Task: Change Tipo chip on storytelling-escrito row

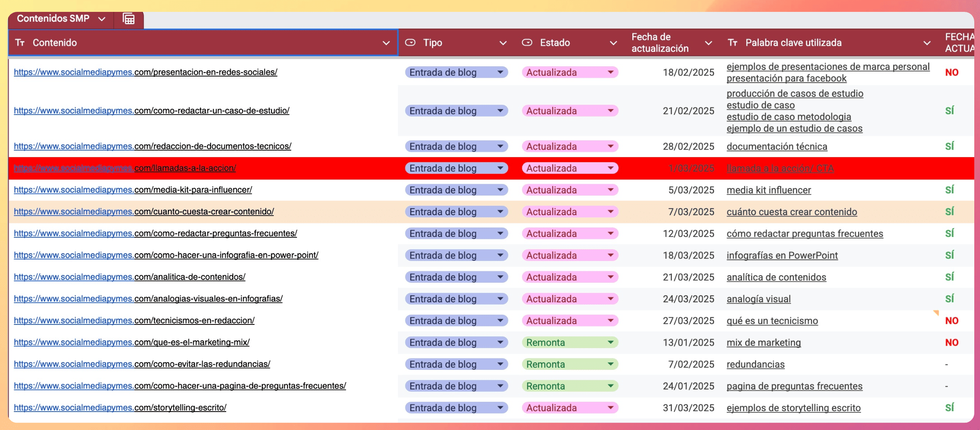Action: click(x=500, y=408)
